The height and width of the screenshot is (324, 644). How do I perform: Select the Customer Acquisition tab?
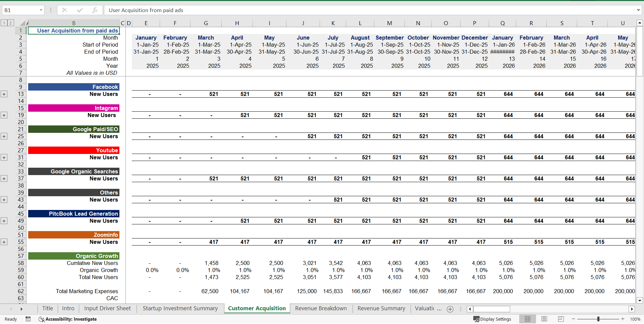257,308
